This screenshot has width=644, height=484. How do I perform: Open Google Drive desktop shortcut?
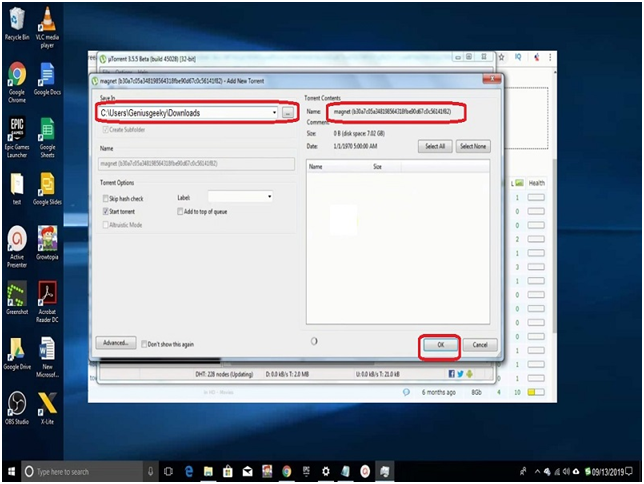(17, 353)
